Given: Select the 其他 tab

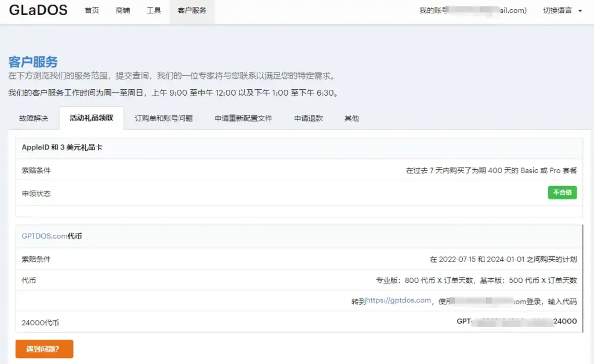Looking at the screenshot, I should (x=352, y=118).
